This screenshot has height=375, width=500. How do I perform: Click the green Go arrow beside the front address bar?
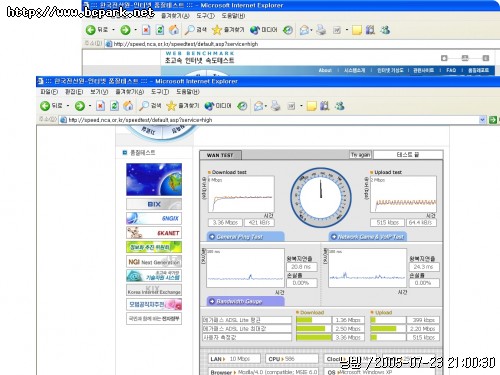point(493,120)
